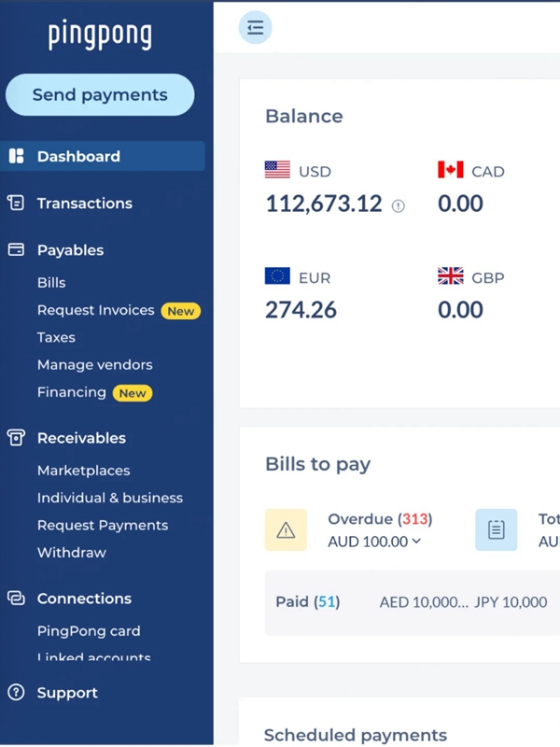This screenshot has width=560, height=747.
Task: Open Request Invoices
Action: click(96, 310)
